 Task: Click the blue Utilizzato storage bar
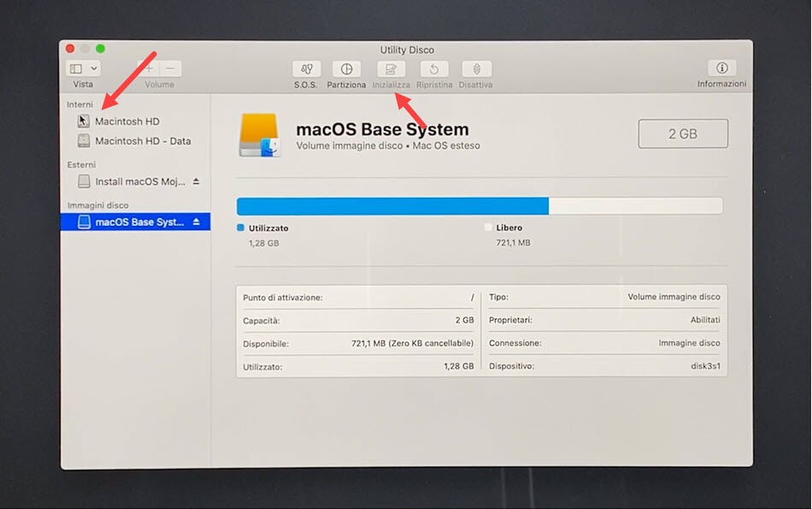[x=393, y=205]
